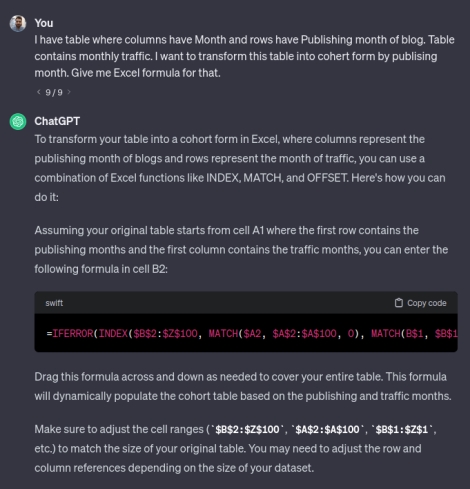Click the swift language label
470x489 pixels.
(54, 303)
